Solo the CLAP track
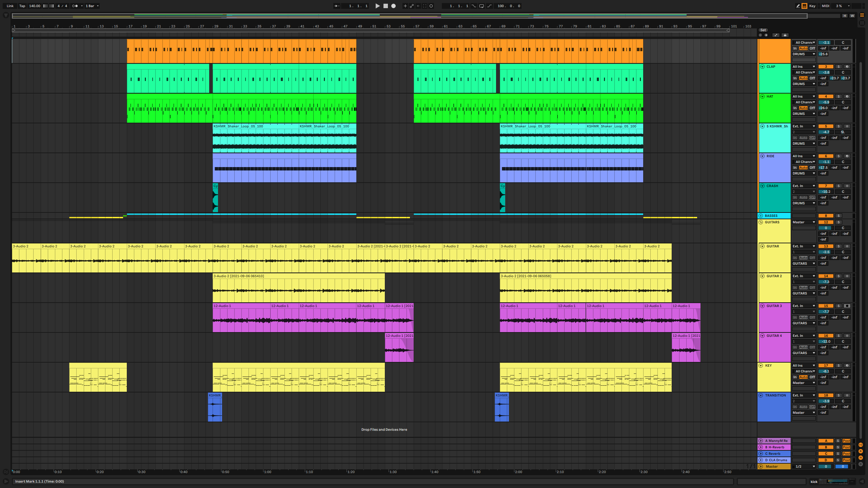Image resolution: width=868 pixels, height=488 pixels. (x=839, y=67)
